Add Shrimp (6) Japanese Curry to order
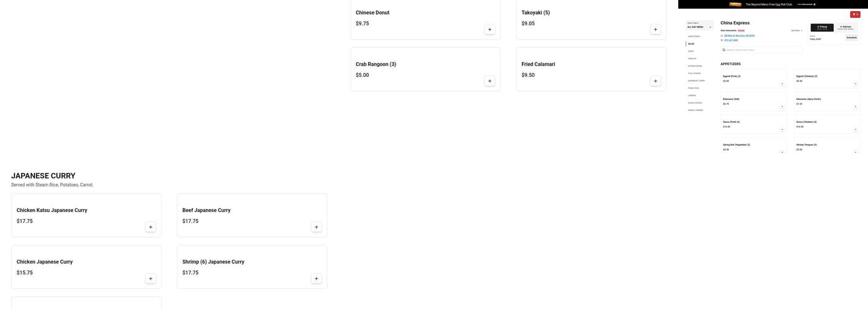The image size is (868, 310). [316, 278]
